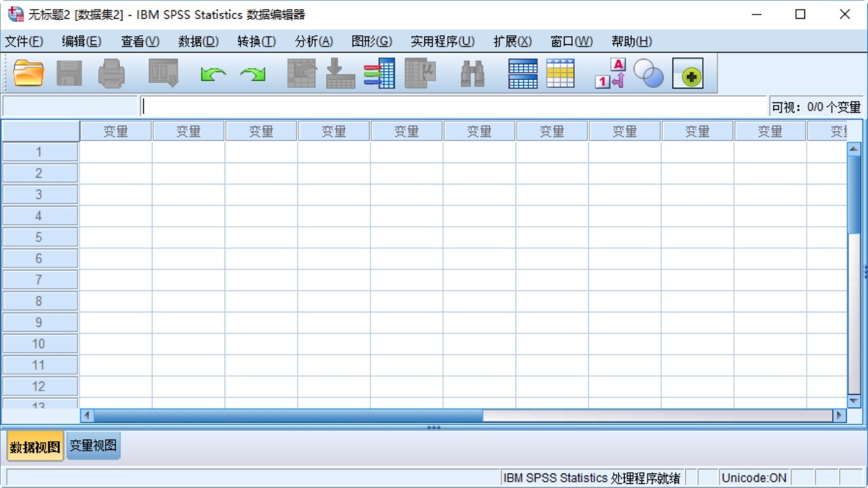Run descriptive statistics toolbar icon

pyautogui.click(x=420, y=73)
